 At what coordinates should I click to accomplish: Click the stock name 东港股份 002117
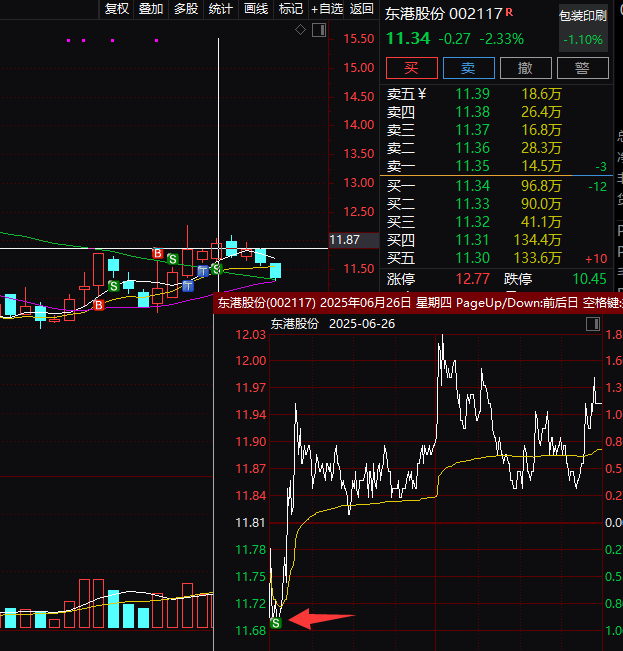tap(444, 14)
